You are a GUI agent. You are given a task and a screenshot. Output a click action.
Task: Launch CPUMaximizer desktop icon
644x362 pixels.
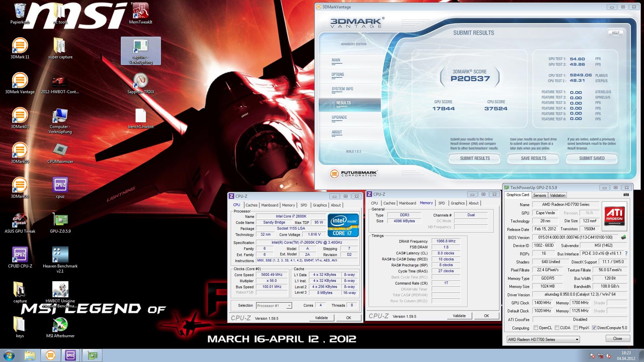60,153
